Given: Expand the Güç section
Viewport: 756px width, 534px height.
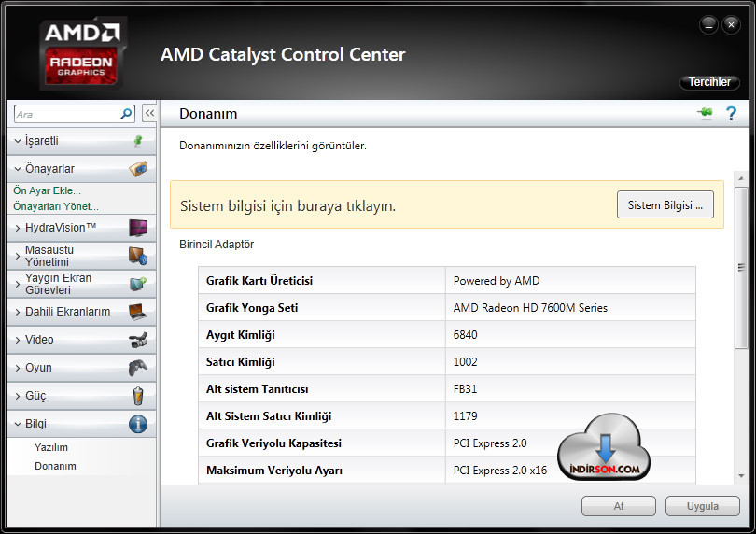Looking at the screenshot, I should pyautogui.click(x=18, y=396).
